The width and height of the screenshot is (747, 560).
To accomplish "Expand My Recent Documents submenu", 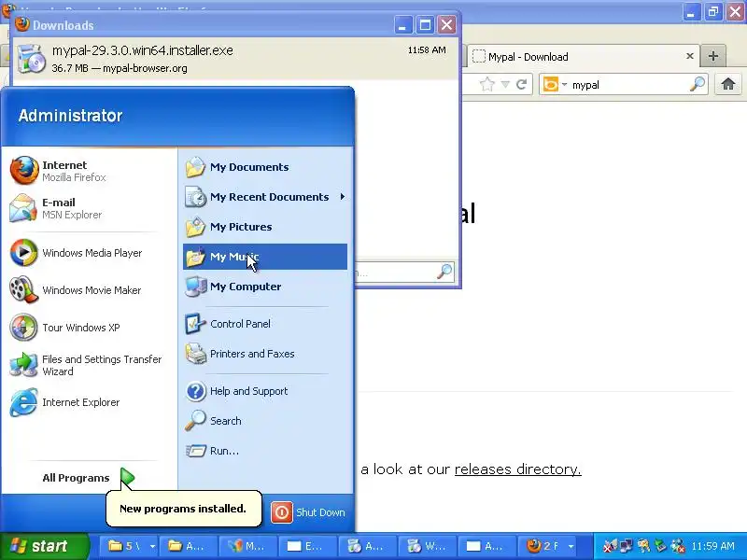I will click(x=265, y=197).
